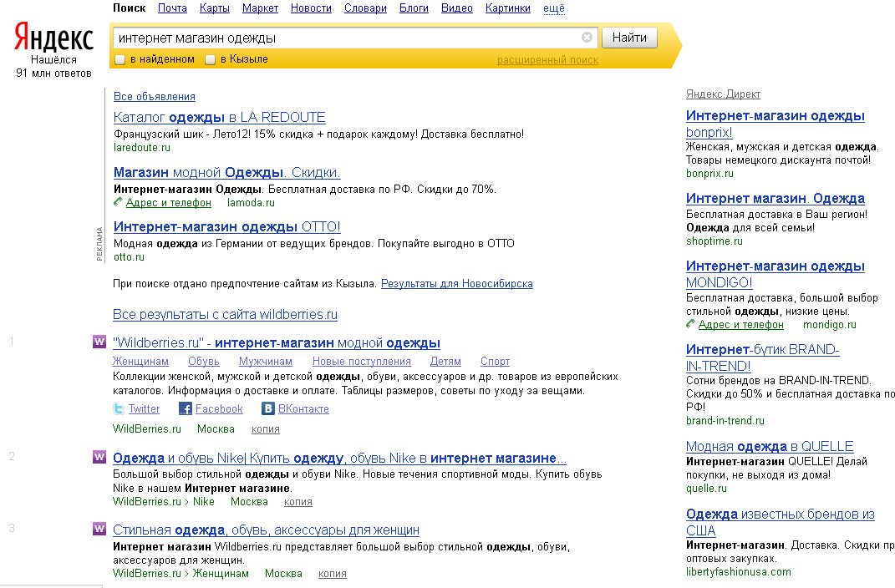
Task: Show results for Новосибирск
Action: tap(456, 284)
